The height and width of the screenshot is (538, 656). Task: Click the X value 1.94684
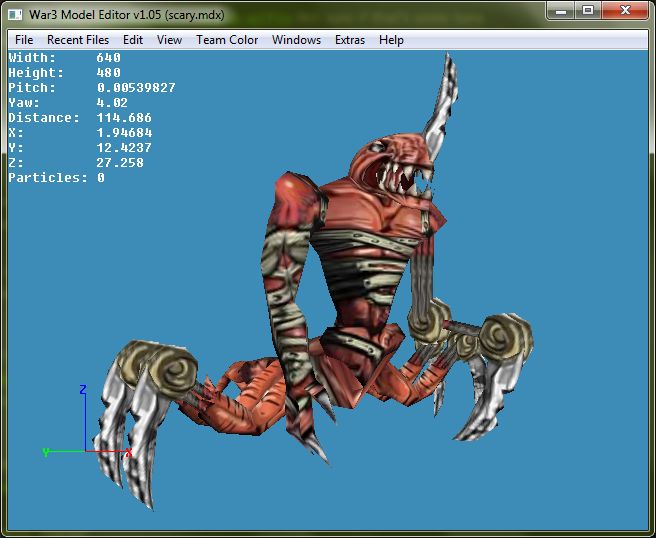coord(124,133)
